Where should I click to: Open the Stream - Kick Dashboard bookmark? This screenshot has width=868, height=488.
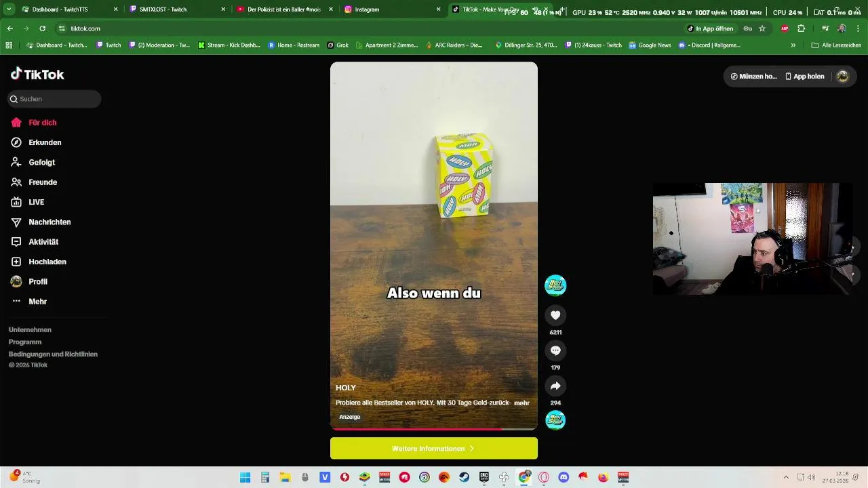229,45
